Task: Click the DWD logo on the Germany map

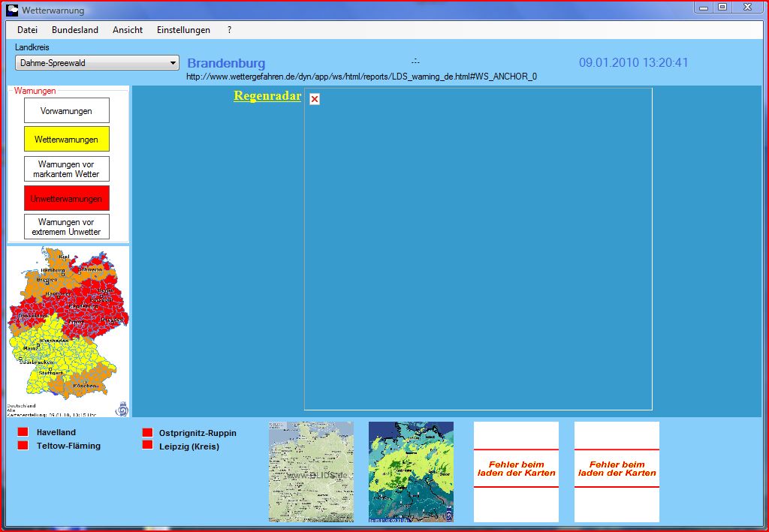Action: tap(122, 409)
